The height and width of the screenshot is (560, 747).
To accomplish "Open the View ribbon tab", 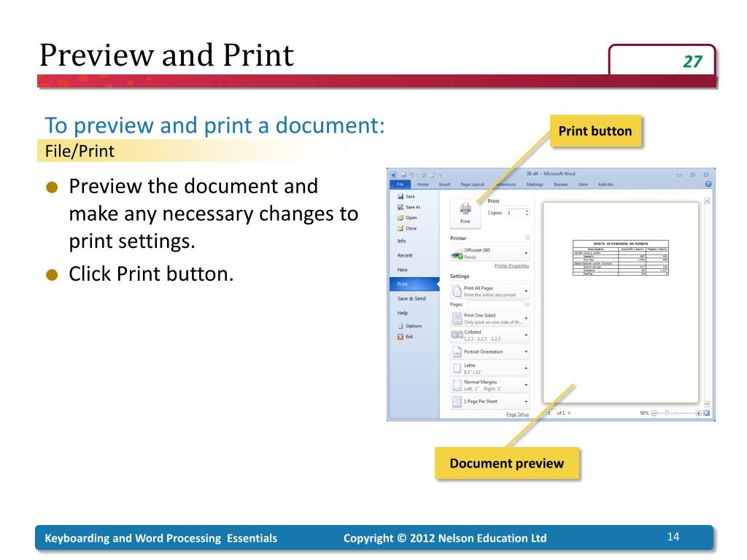I will 583,184.
